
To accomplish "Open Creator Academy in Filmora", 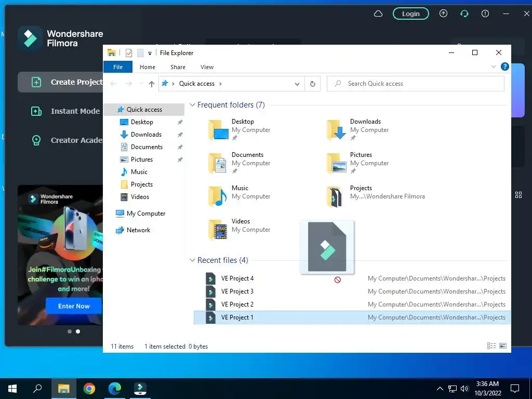I will point(66,140).
